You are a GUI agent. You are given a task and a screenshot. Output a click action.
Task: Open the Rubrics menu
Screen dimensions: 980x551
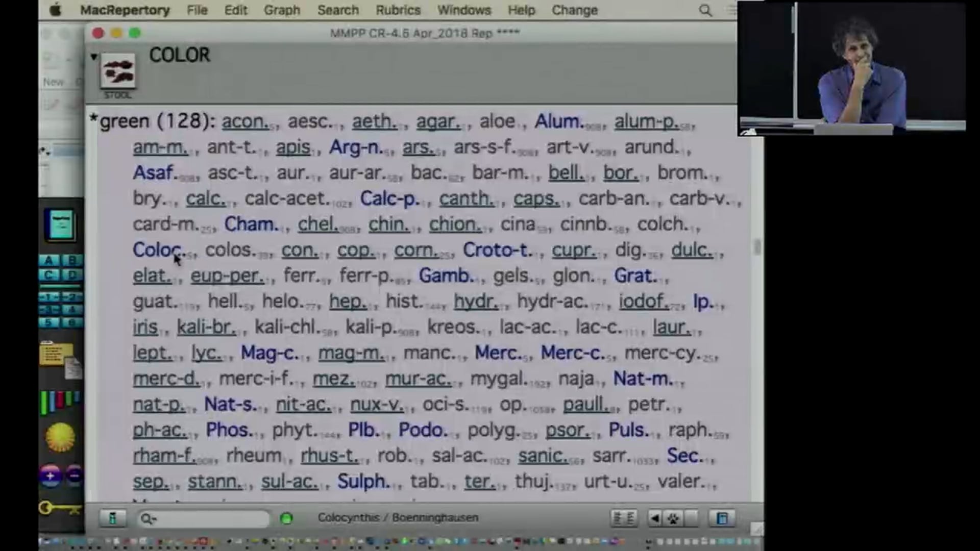(x=398, y=10)
